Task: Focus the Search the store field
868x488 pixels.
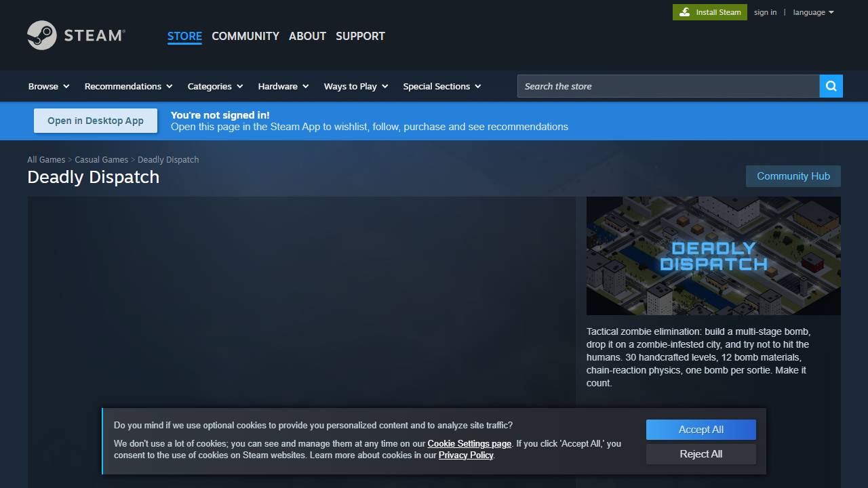Action: 668,86
